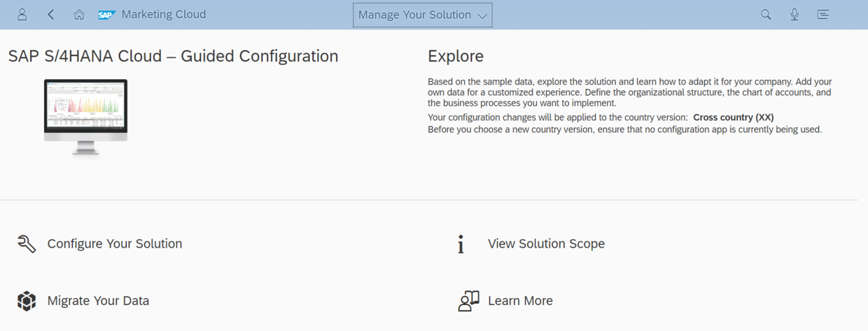Click the Learn More person-book icon
Image resolution: width=868 pixels, height=331 pixels.
(x=468, y=301)
